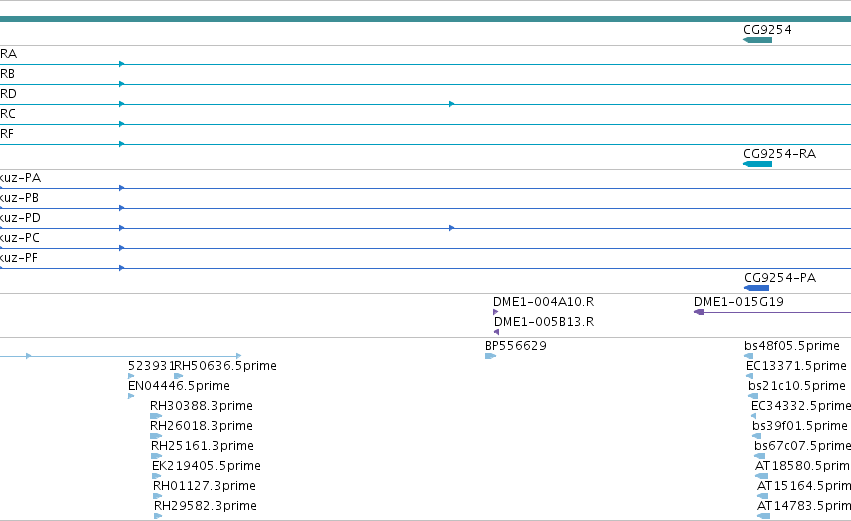This screenshot has width=851, height=521.
Task: Click the kuz-PD protein label
Action: [x=21, y=218]
